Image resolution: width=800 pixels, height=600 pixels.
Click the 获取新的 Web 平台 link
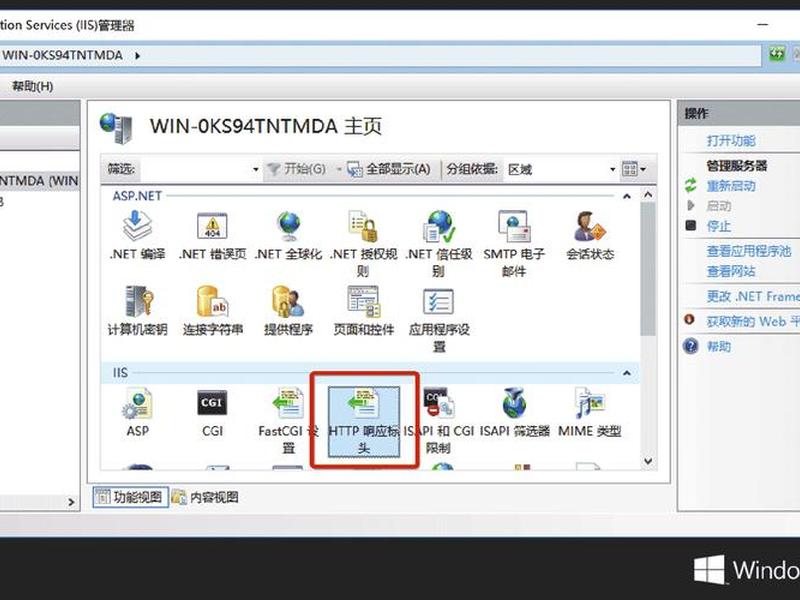(753, 321)
